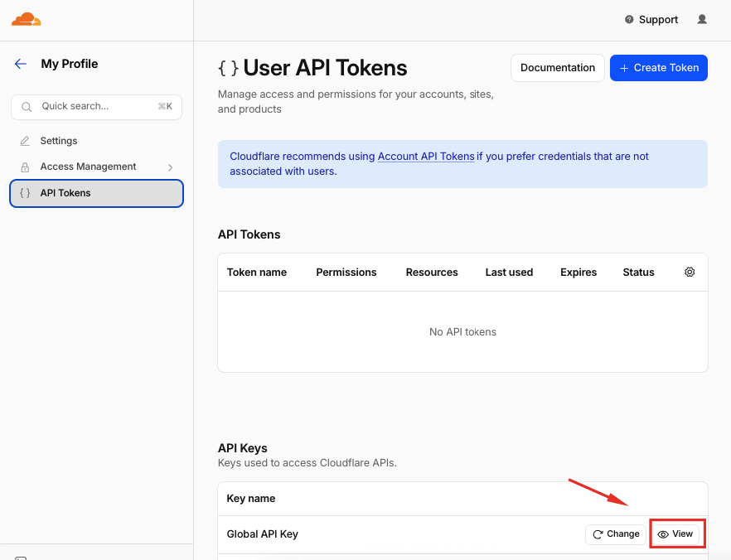This screenshot has height=560, width=731.
Task: Go back using My Profile arrow
Action: 21,64
